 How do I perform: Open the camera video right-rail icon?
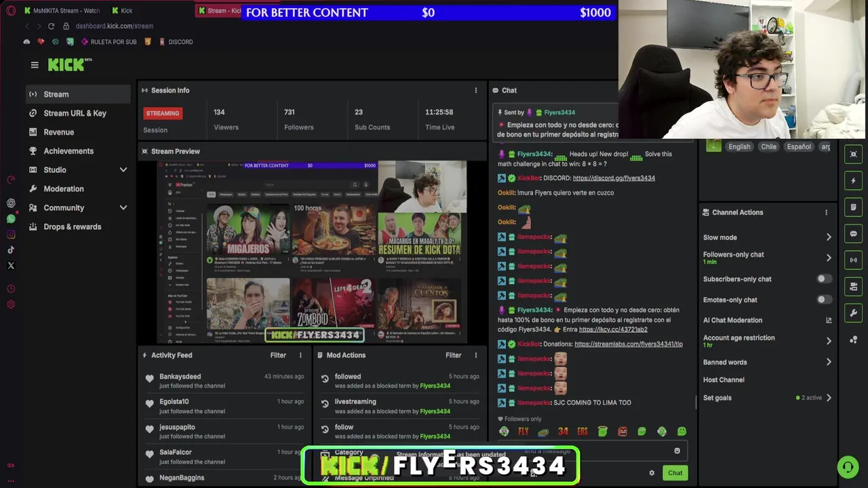click(853, 286)
